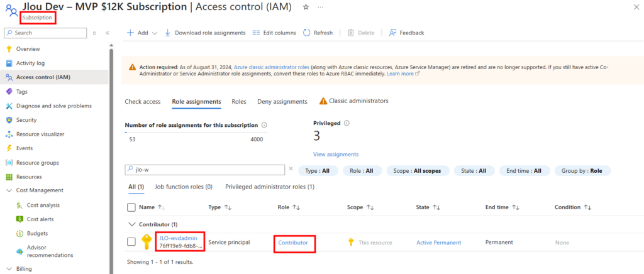The image size is (644, 274).
Task: Clear the jlo-w search filter
Action: [291, 169]
